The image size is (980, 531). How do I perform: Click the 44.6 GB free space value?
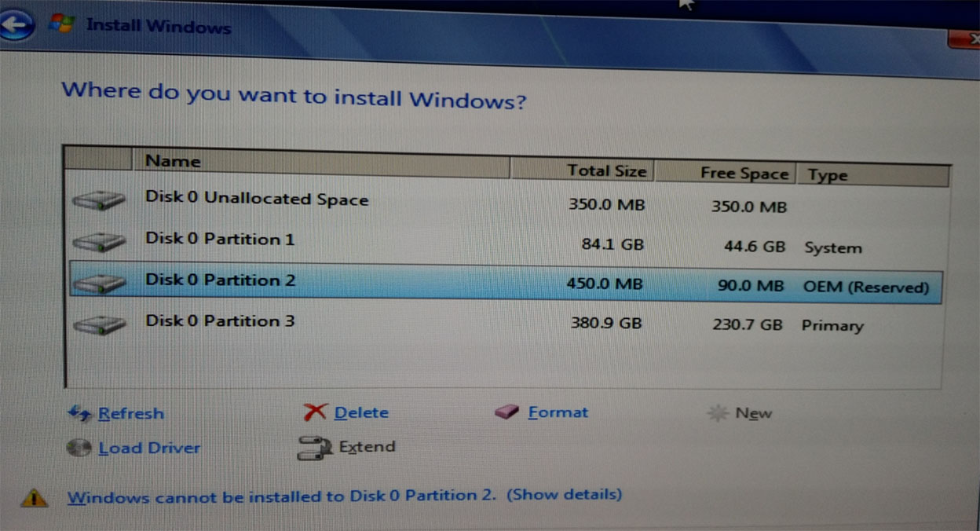click(x=755, y=247)
